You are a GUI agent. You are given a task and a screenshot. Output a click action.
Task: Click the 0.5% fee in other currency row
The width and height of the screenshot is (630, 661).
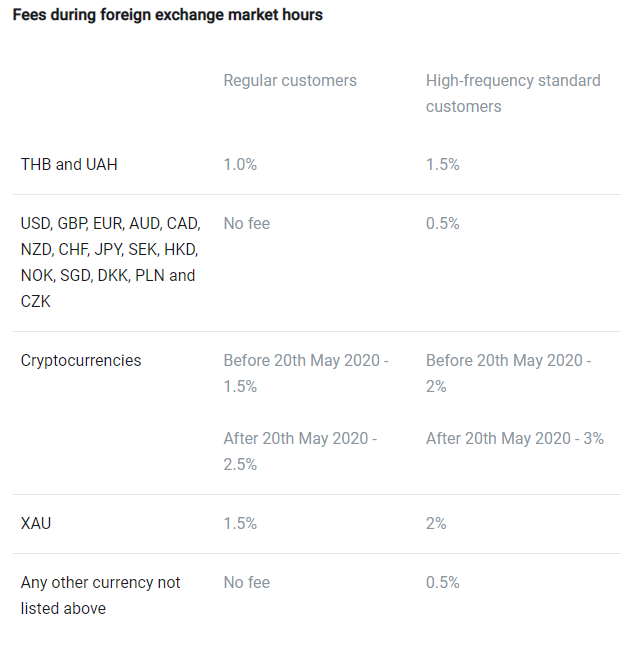442,583
